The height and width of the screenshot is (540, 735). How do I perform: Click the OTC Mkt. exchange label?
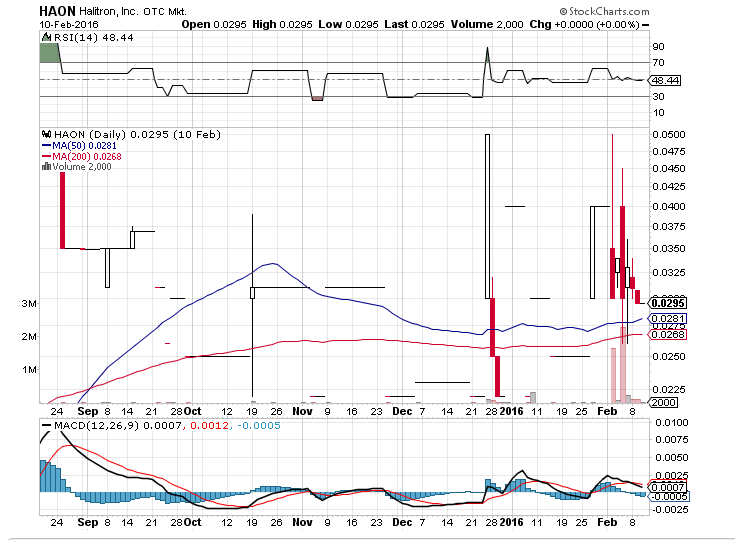click(x=164, y=12)
